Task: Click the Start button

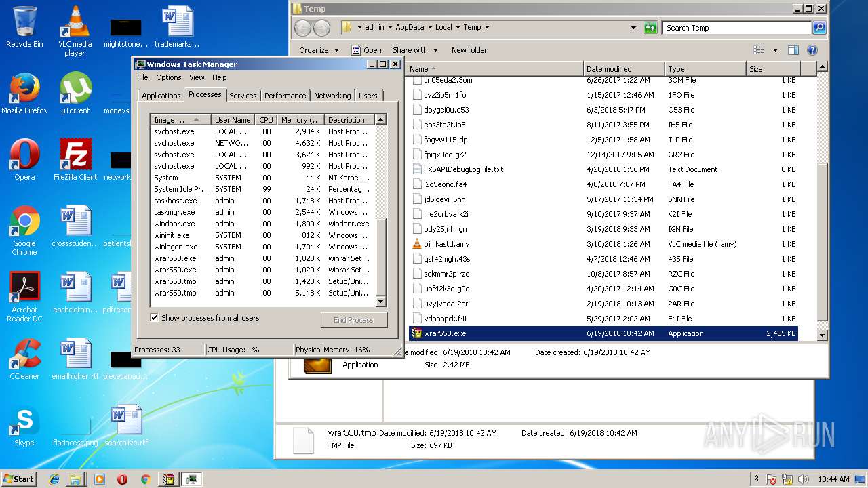Action: pyautogui.click(x=18, y=479)
